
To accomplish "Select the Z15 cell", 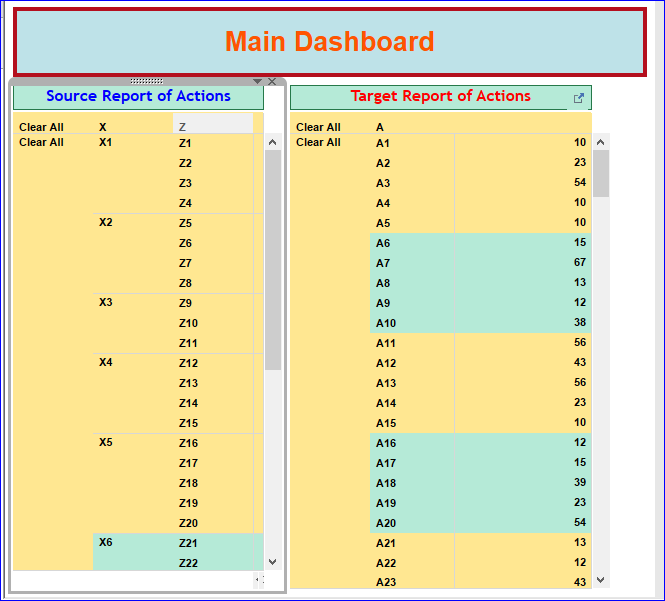I will pos(188,423).
